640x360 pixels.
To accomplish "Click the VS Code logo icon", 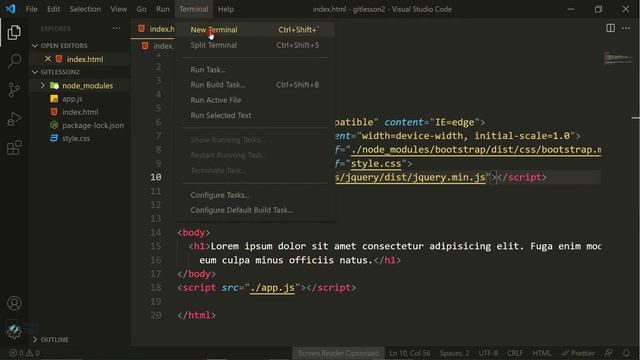I will (x=10, y=9).
